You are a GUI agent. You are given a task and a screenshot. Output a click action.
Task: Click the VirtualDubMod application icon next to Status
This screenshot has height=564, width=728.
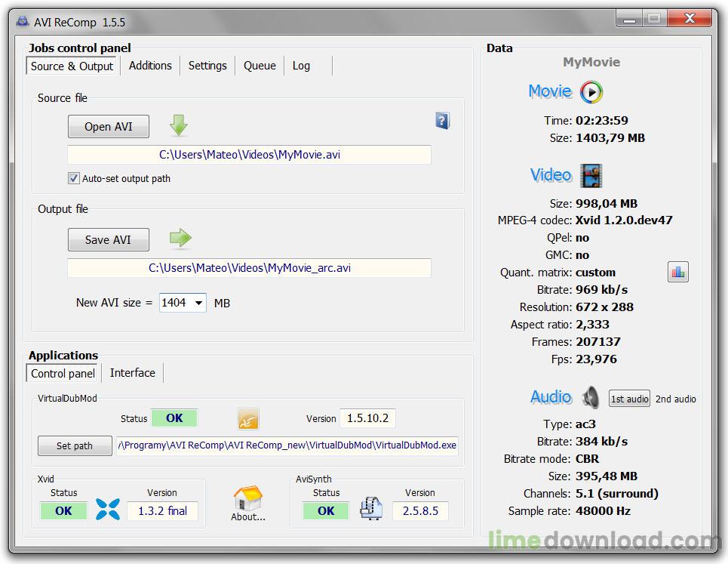(x=248, y=419)
